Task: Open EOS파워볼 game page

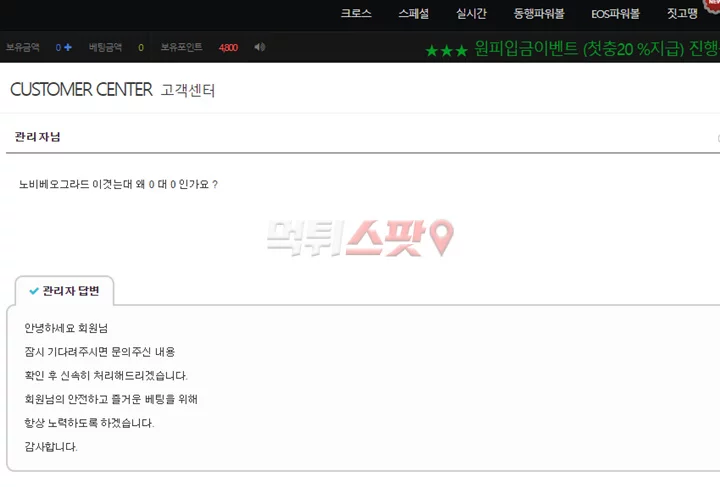Action: pos(615,14)
